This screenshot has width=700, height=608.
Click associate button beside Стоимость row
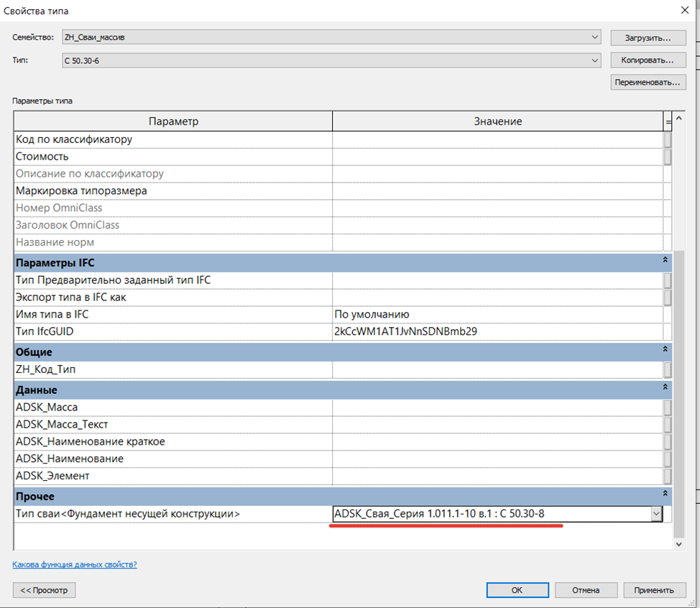(668, 157)
